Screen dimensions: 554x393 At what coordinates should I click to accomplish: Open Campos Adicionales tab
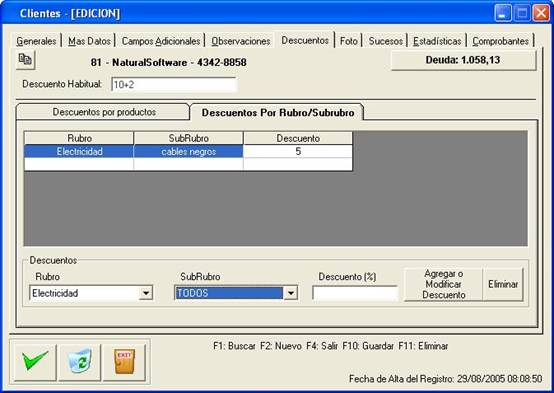[161, 41]
